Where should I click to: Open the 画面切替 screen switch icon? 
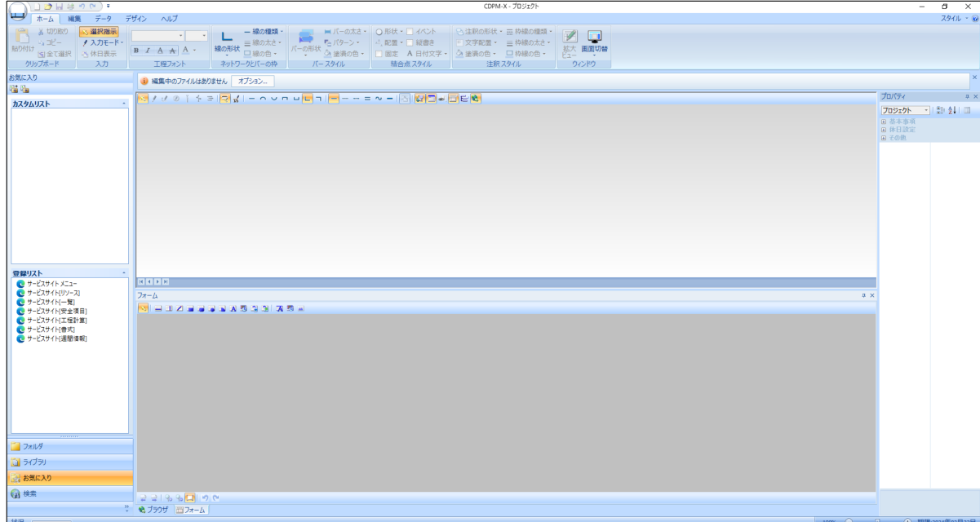(594, 42)
